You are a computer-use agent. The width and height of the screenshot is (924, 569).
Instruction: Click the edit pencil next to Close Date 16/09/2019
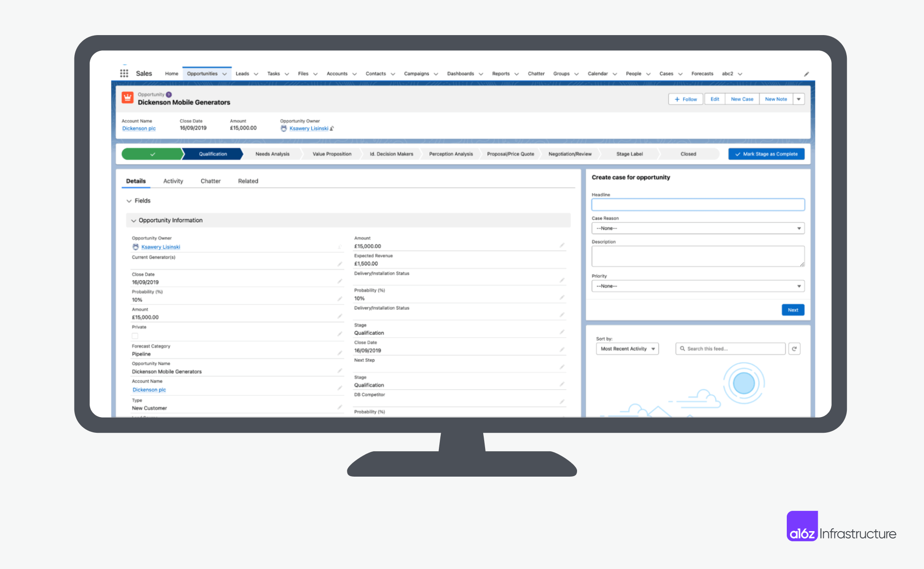click(x=340, y=281)
